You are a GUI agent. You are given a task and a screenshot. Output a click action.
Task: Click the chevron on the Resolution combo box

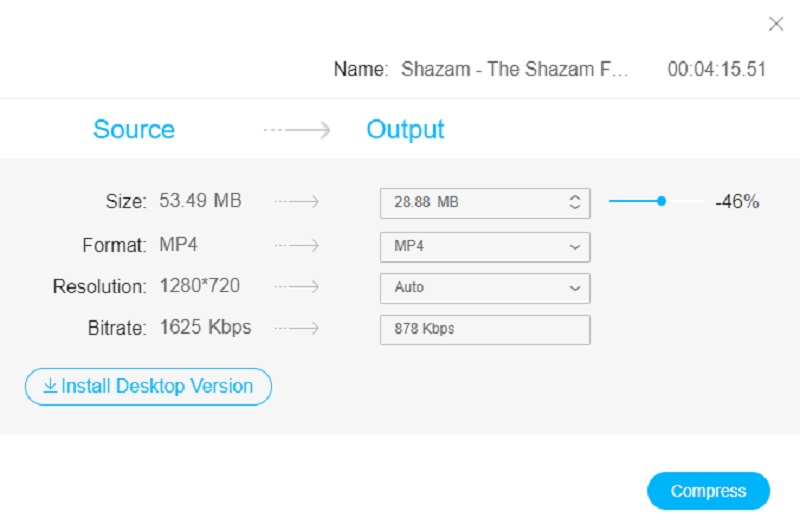(x=575, y=288)
